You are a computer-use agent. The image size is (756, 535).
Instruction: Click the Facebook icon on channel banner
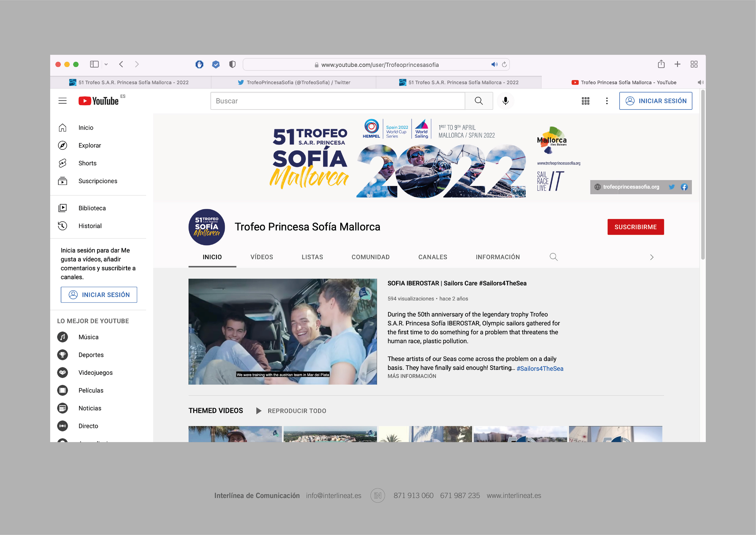684,187
